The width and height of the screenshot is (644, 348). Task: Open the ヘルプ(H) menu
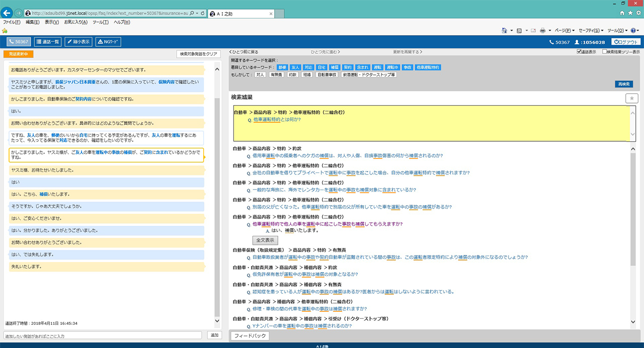[x=122, y=22]
